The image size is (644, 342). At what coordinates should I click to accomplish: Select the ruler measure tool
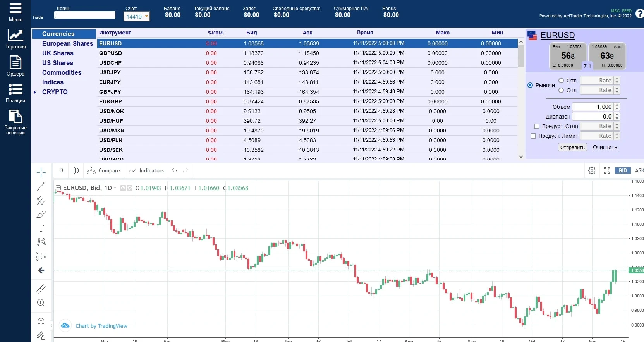pos(41,289)
